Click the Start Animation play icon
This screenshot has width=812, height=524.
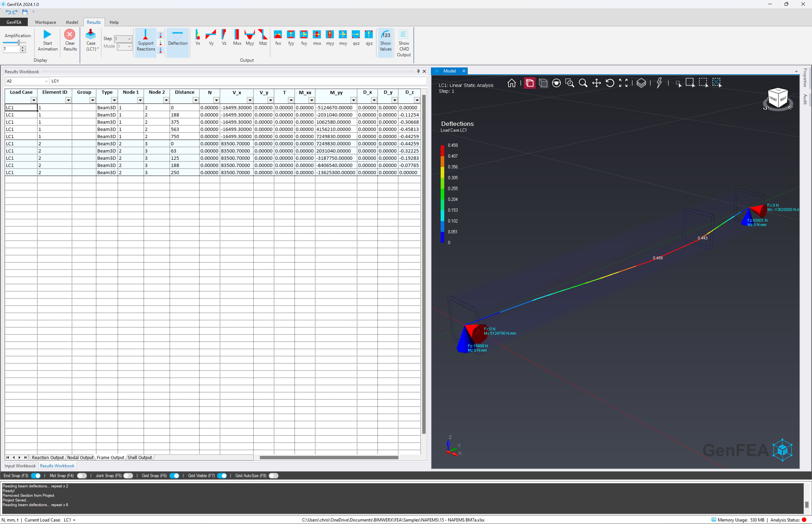(x=47, y=35)
